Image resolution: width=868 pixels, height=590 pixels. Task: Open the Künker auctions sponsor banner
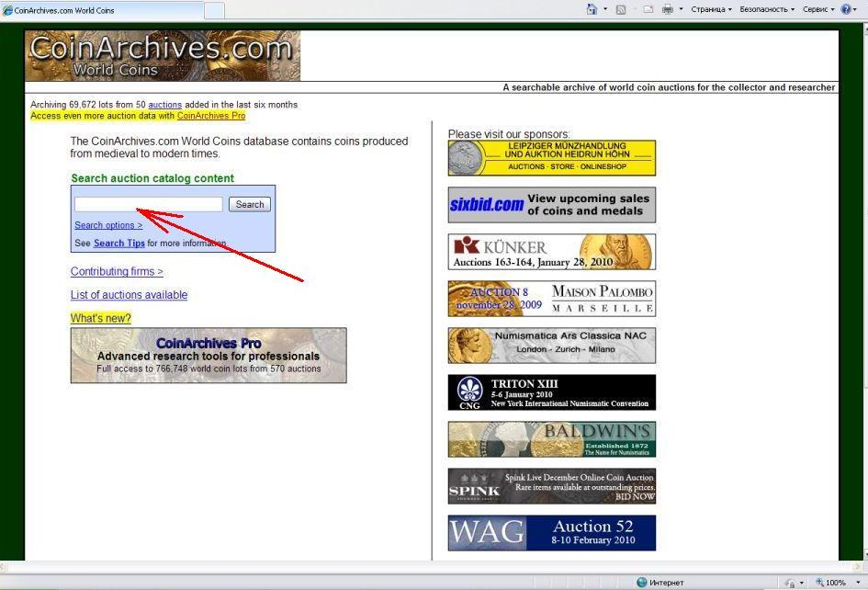[551, 252]
